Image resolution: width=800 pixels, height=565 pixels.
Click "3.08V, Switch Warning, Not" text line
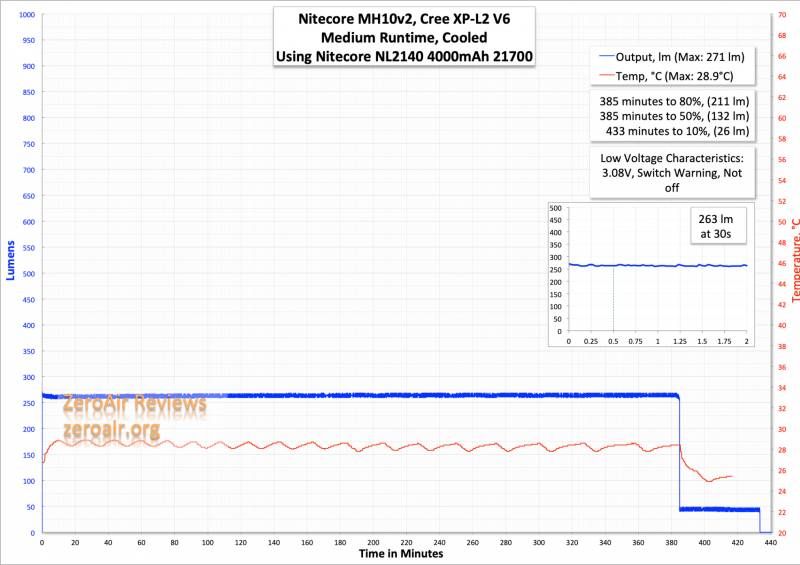(671, 173)
